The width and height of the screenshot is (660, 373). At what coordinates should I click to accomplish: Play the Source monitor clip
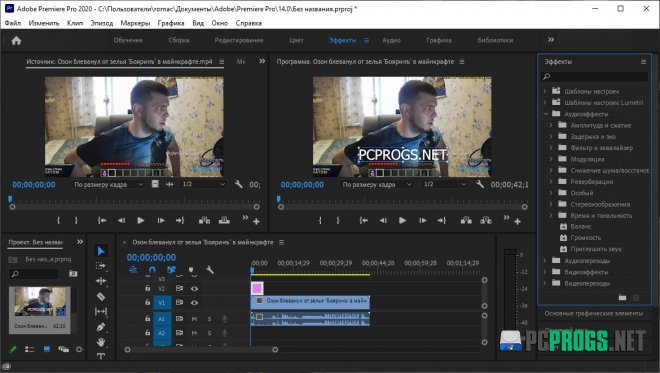[x=141, y=220]
